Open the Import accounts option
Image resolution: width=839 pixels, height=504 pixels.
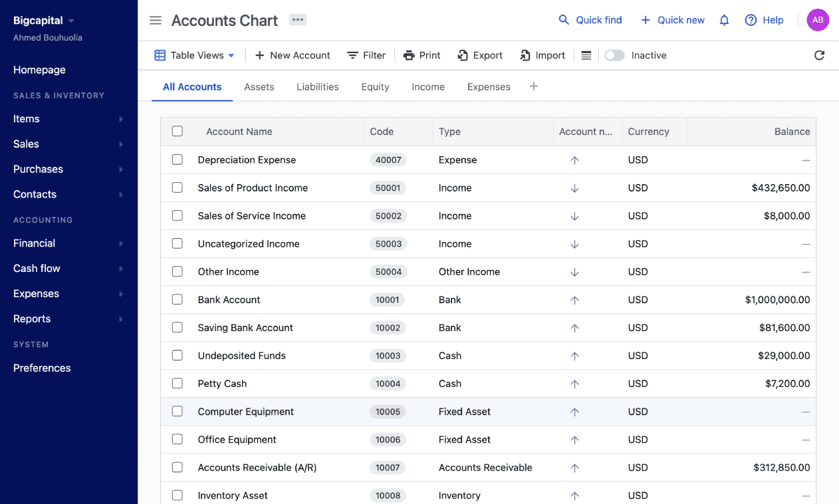point(542,55)
